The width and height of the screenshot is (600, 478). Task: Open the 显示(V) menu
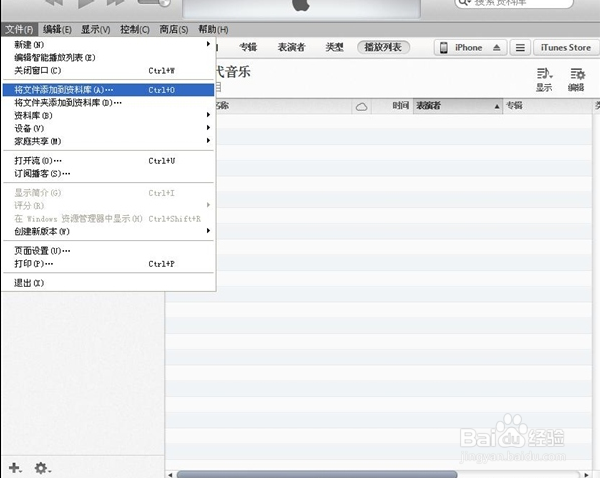[x=96, y=29]
